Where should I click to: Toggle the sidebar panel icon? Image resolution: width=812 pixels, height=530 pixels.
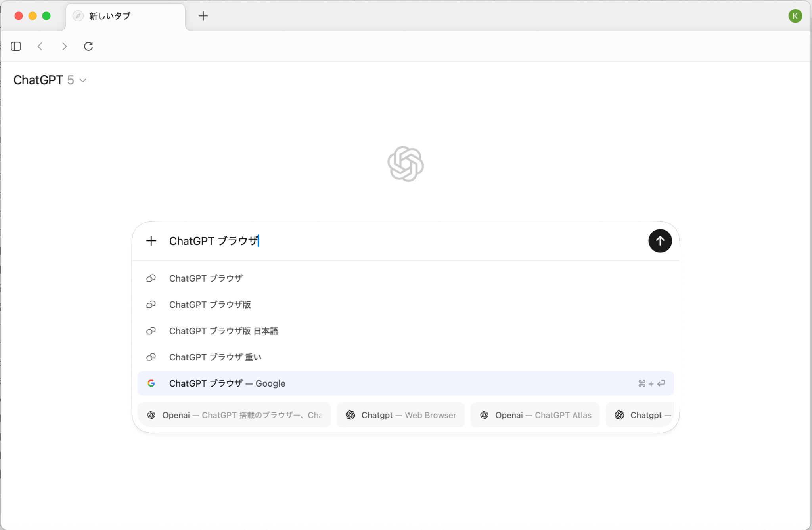coord(16,46)
